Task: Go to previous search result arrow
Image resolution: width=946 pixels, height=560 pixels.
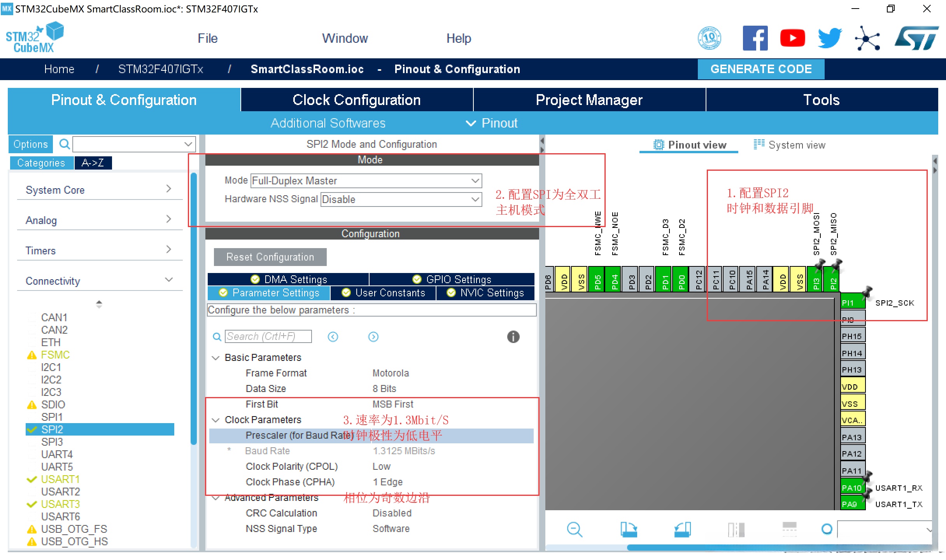Action: point(333,337)
